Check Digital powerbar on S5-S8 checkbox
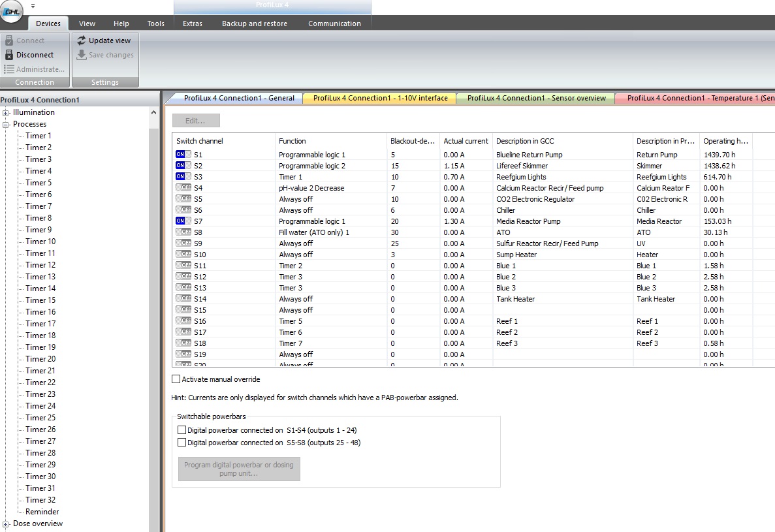Screen dimensions: 775x532 (x=182, y=442)
